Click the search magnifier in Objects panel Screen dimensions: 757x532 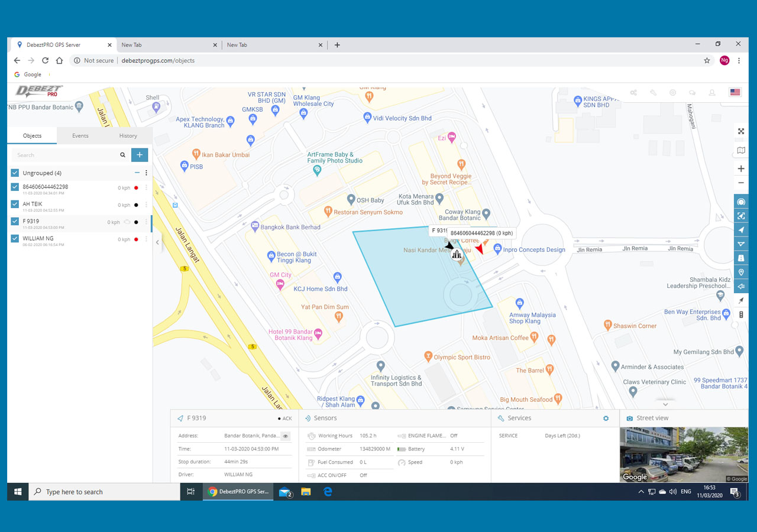click(122, 155)
